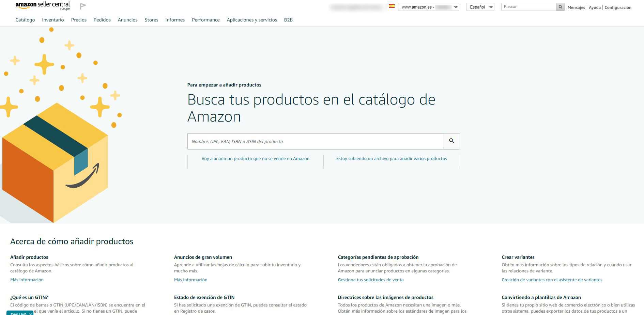The height and width of the screenshot is (315, 644).
Task: Click 'Más información' under Añadir productos
Action: pyautogui.click(x=27, y=280)
